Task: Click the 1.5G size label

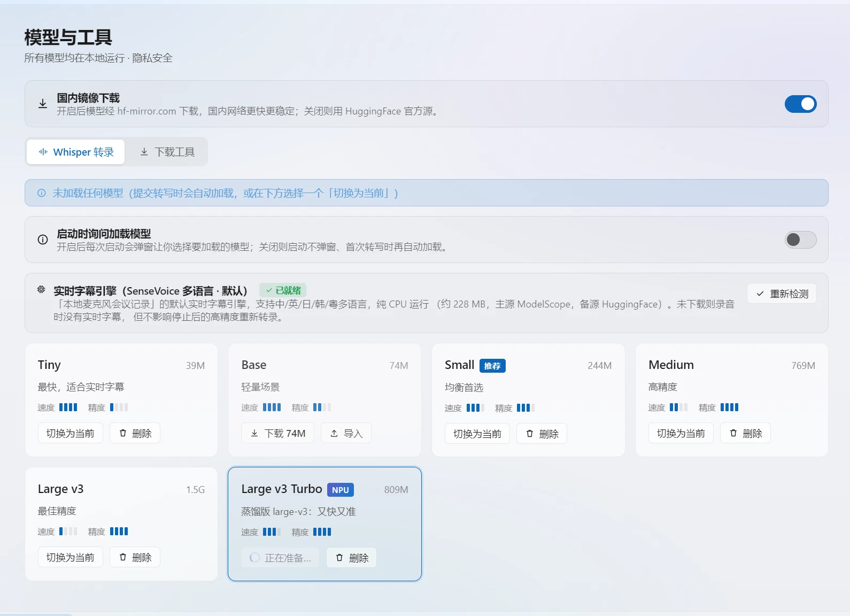Action: [x=196, y=490]
